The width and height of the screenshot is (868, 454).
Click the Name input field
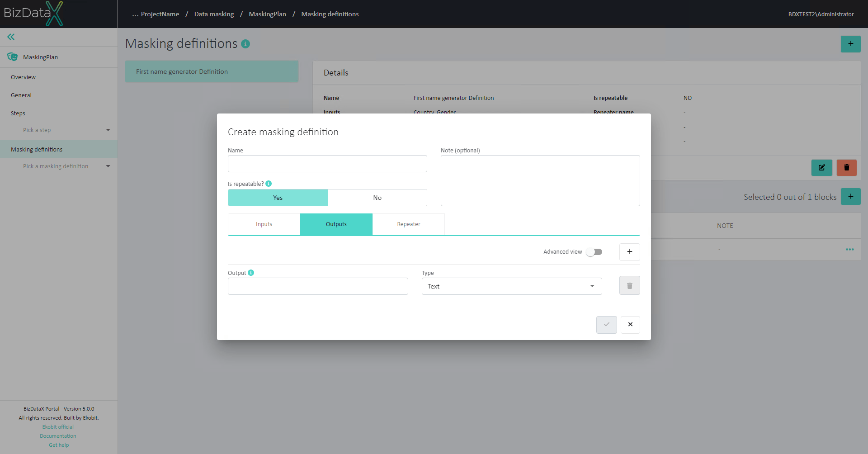pos(327,164)
